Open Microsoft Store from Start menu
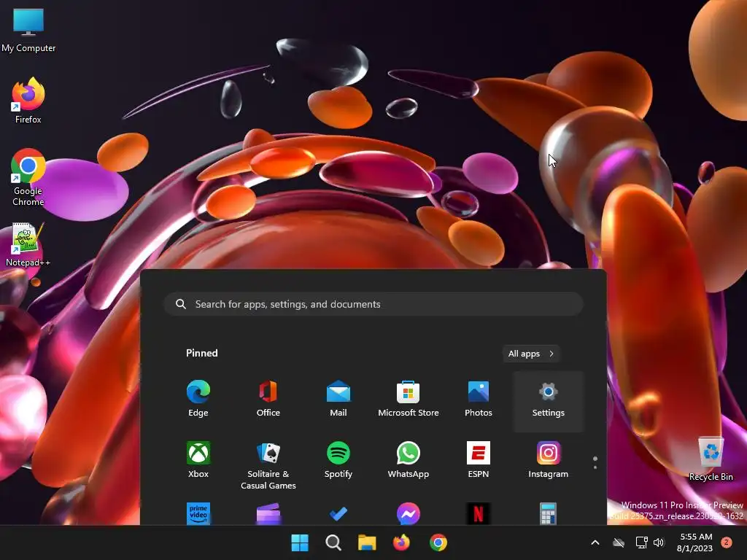Screen dimensions: 747x560 point(409,399)
